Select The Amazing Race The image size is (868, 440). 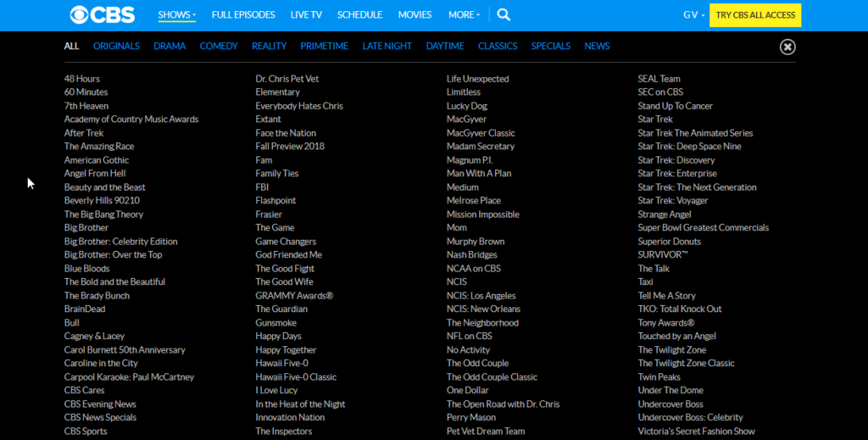coord(99,146)
